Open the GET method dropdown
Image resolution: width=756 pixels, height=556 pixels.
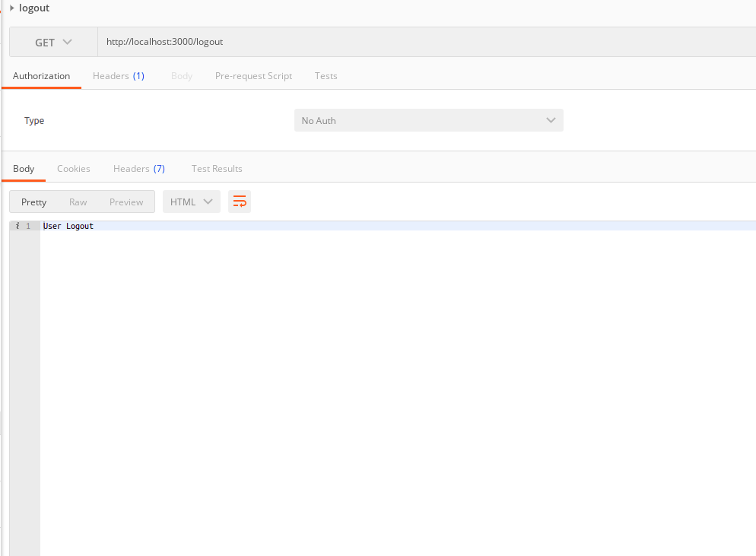click(53, 43)
